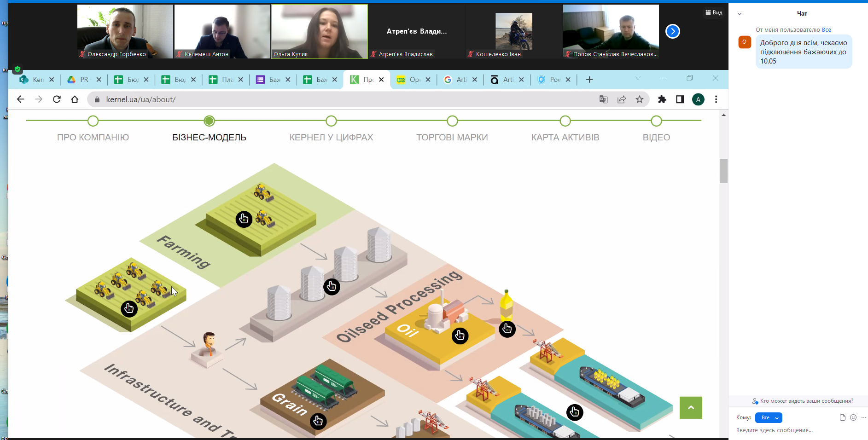Click the hand icon on upper farming field
Image resolution: width=868 pixels, height=440 pixels.
(244, 219)
